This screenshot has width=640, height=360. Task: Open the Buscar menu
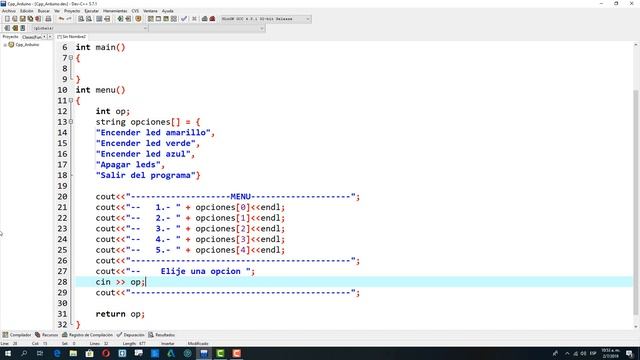click(x=44, y=11)
